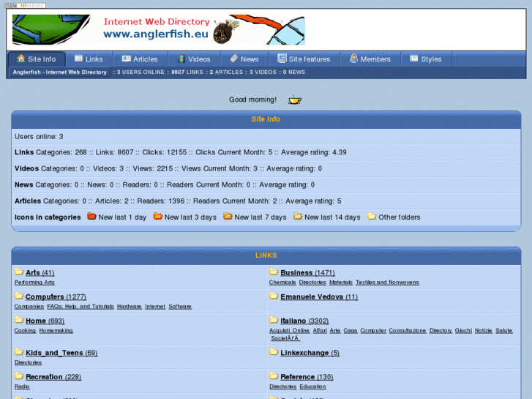
Task: Open Textiles and Nonwovens subcategory
Action: [387, 282]
